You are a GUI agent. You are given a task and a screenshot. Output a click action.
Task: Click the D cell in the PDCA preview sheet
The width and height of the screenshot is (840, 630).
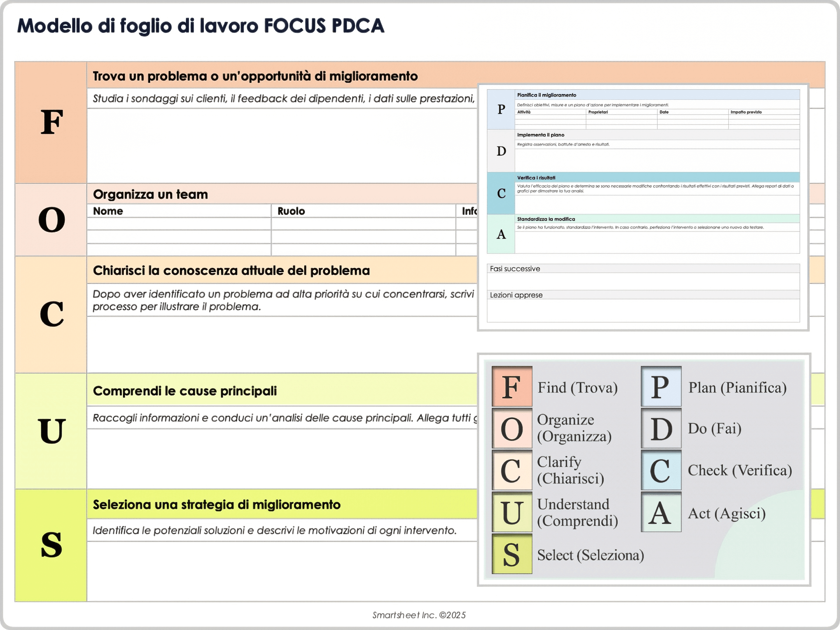tap(501, 151)
